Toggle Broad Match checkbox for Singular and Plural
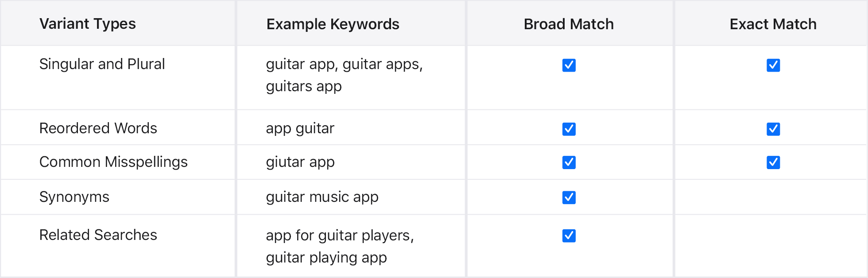The image size is (868, 278). click(569, 65)
